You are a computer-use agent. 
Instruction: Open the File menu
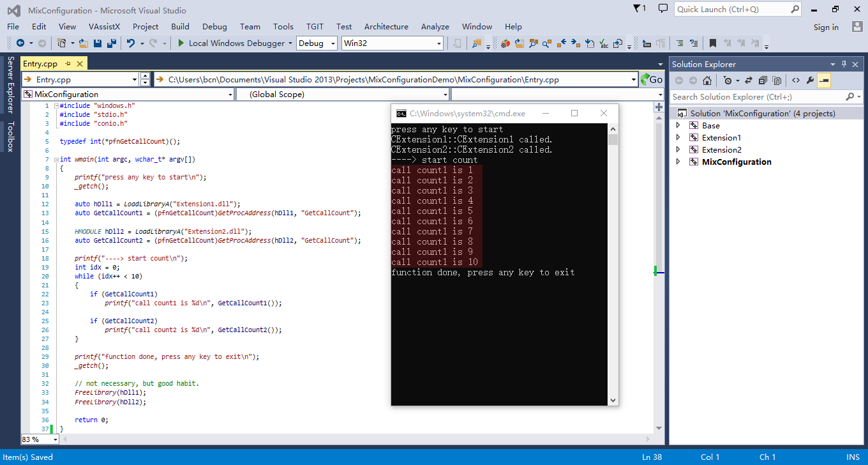13,27
